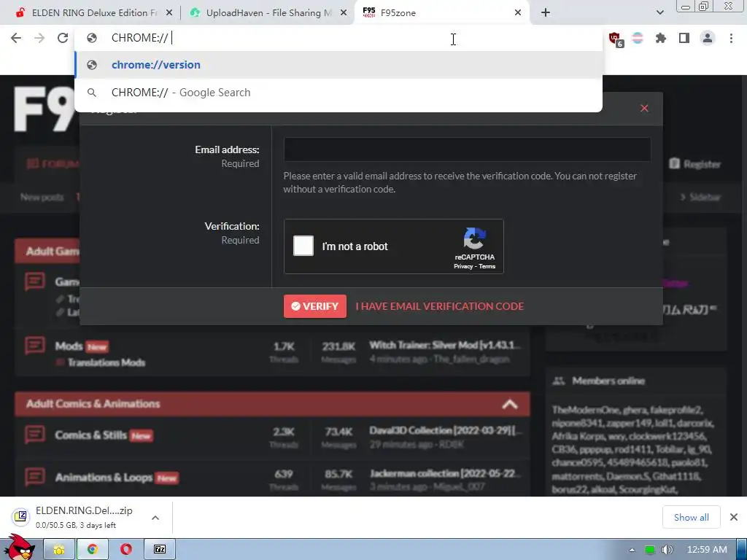Click the Register link in header

pos(694,164)
